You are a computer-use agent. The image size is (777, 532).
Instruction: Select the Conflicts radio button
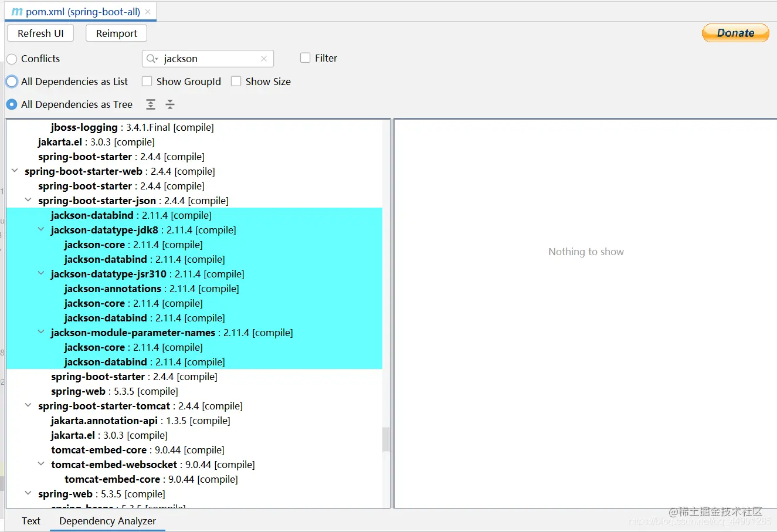12,59
